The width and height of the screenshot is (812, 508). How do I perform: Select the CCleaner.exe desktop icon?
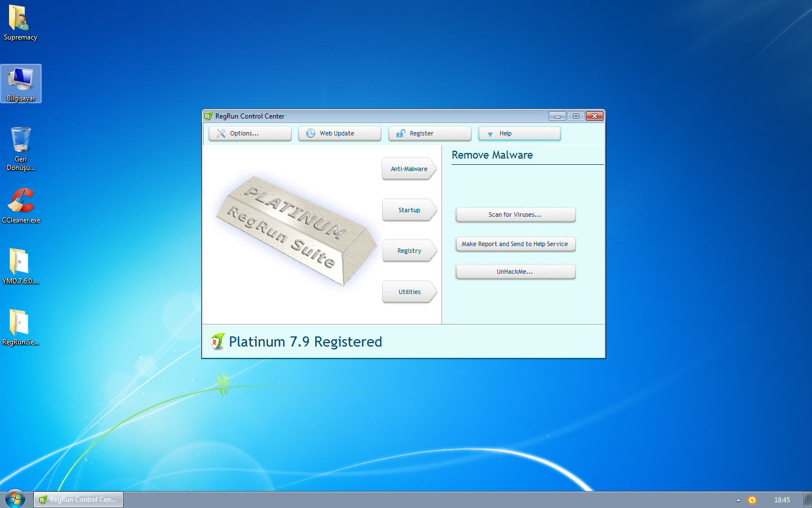click(x=21, y=205)
